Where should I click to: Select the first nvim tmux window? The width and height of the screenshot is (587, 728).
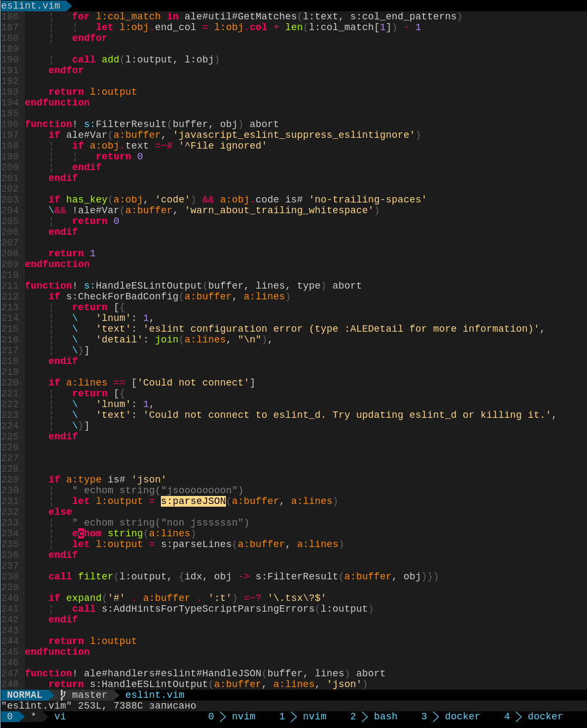click(x=243, y=716)
